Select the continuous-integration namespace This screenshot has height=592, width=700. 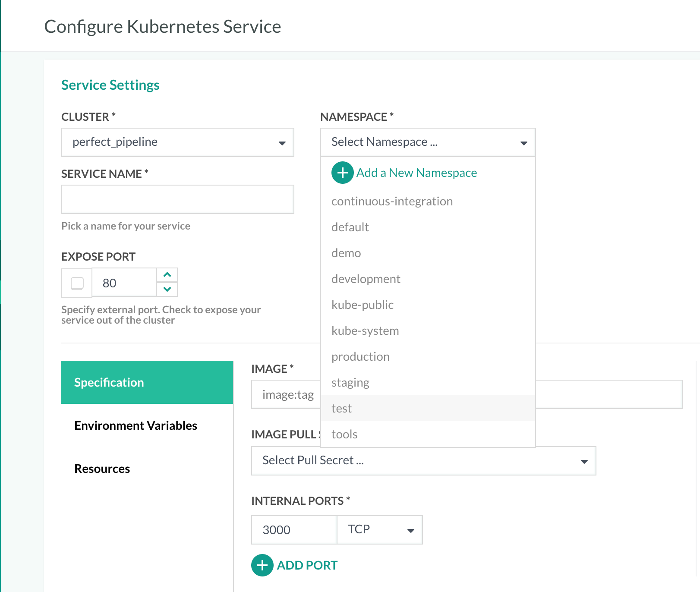pos(392,202)
